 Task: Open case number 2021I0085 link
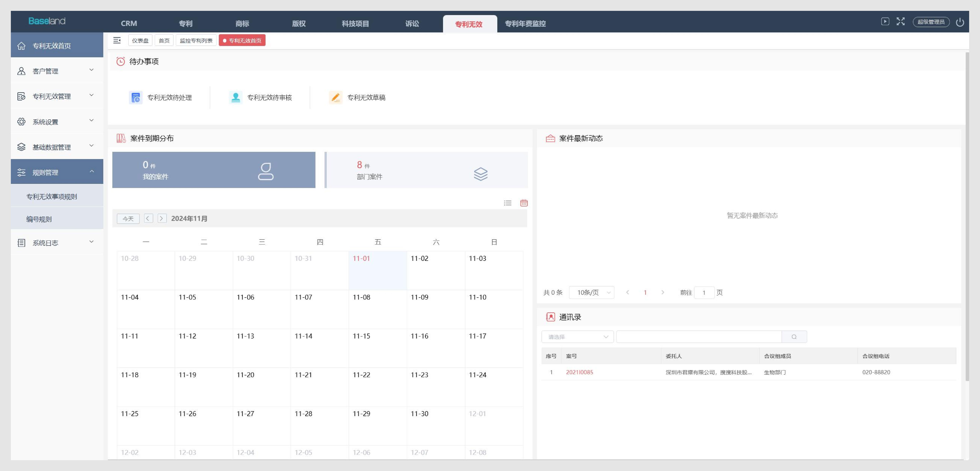(x=579, y=372)
